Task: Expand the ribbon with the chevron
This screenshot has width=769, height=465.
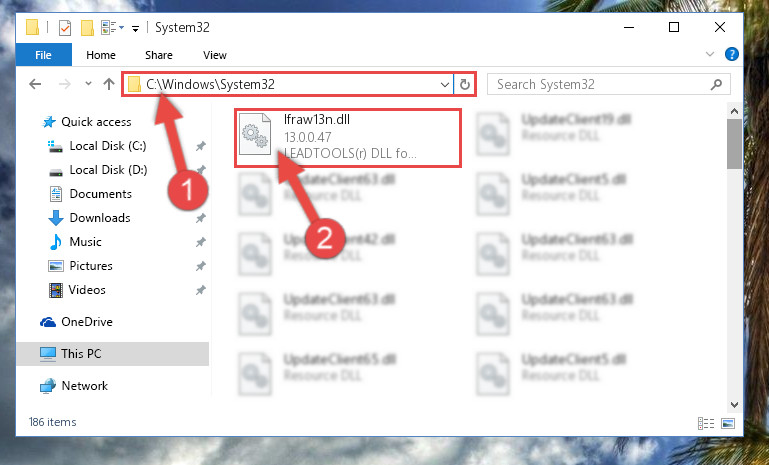Action: click(710, 54)
